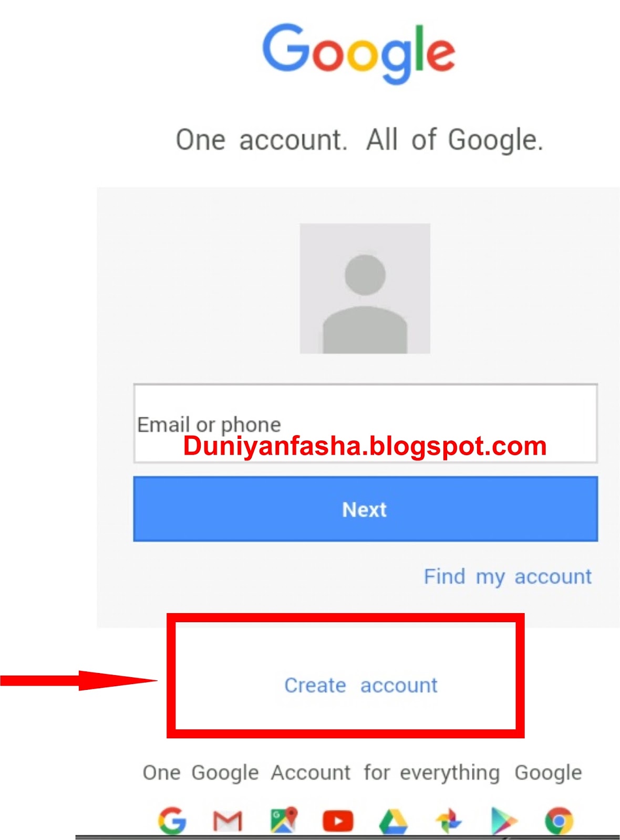Click the blue Next button
The width and height of the screenshot is (620, 840).
click(x=366, y=509)
